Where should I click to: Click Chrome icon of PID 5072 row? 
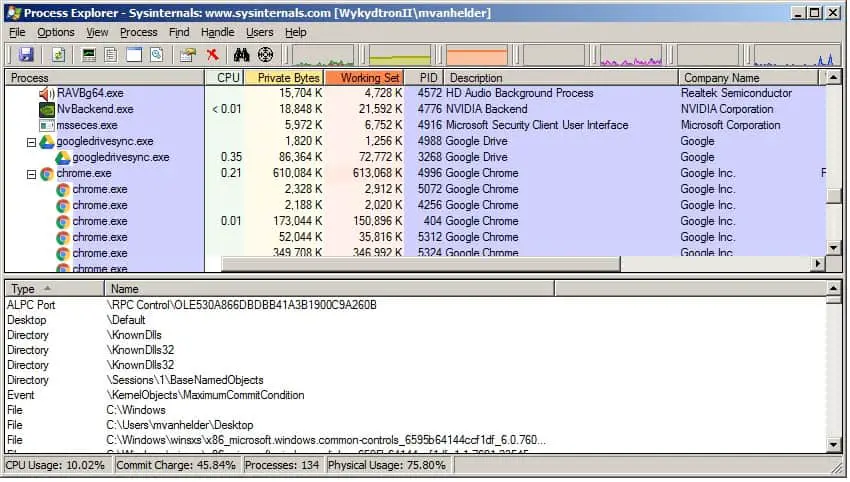point(63,190)
